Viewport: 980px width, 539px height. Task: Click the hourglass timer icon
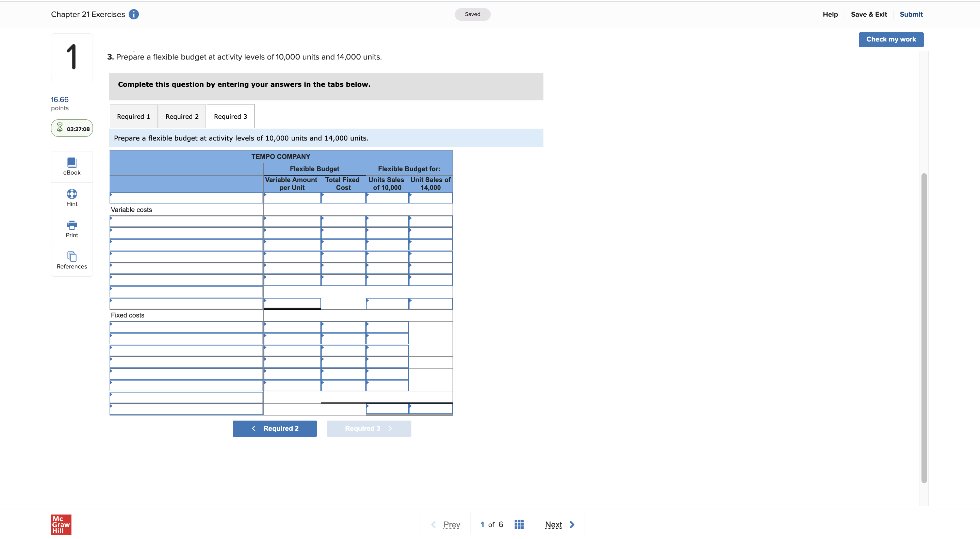pyautogui.click(x=60, y=128)
